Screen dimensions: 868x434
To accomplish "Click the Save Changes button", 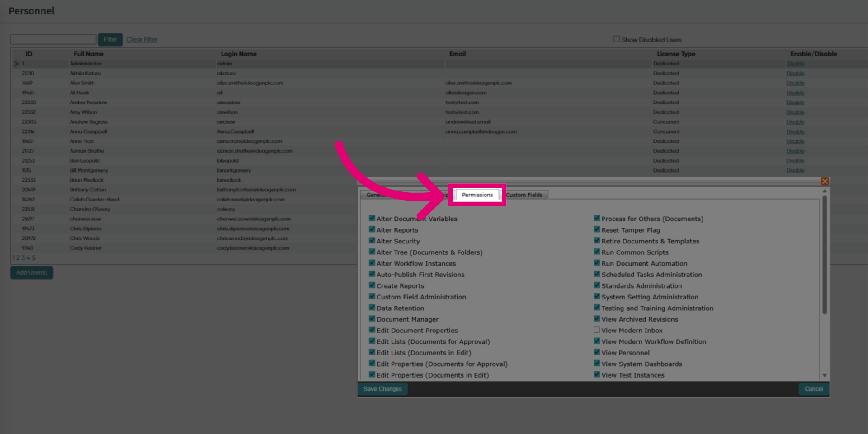I will (x=382, y=389).
